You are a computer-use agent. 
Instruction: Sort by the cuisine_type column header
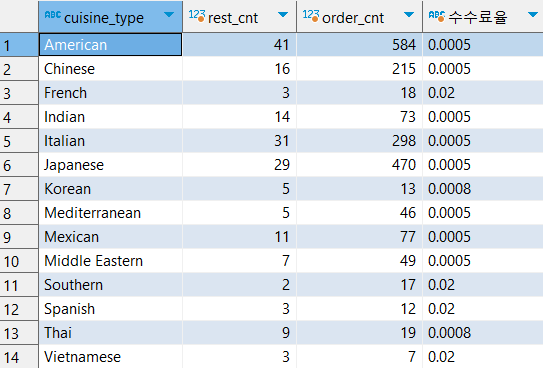110,17
